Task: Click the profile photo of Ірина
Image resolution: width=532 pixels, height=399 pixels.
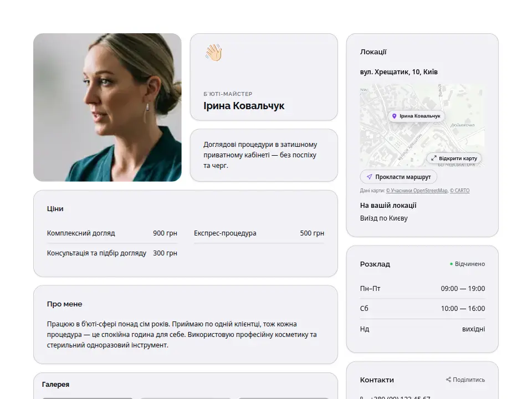Action: 107,107
